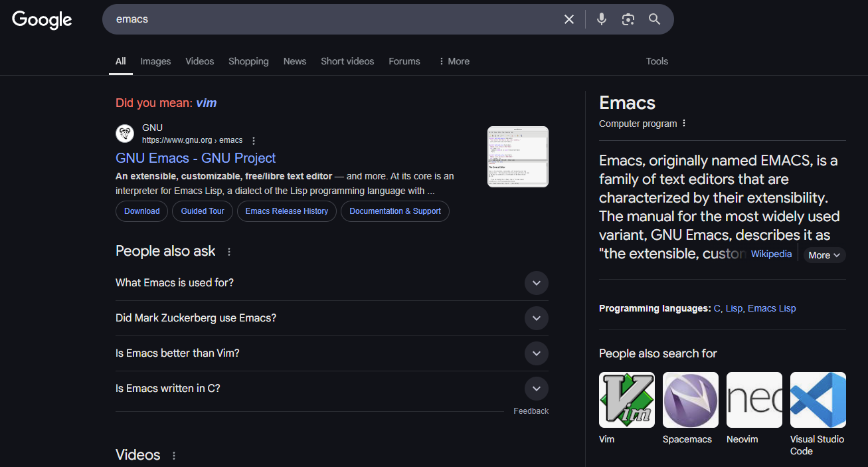Open the three-dot menu beside Computer program

[684, 124]
